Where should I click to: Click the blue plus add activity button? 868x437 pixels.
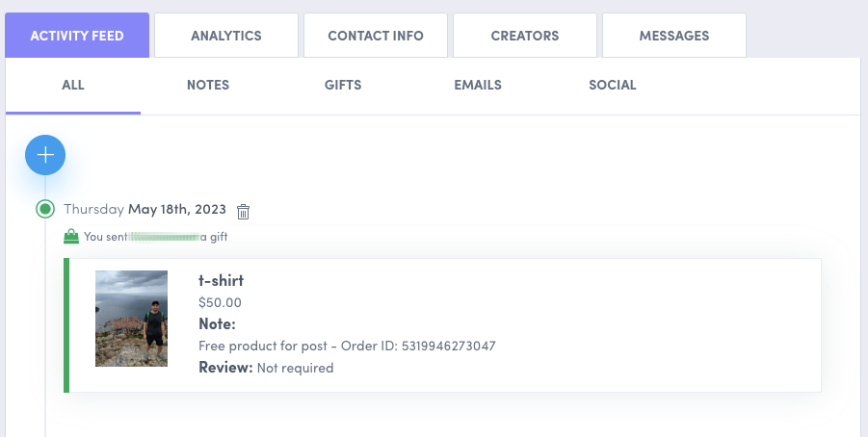tap(45, 155)
